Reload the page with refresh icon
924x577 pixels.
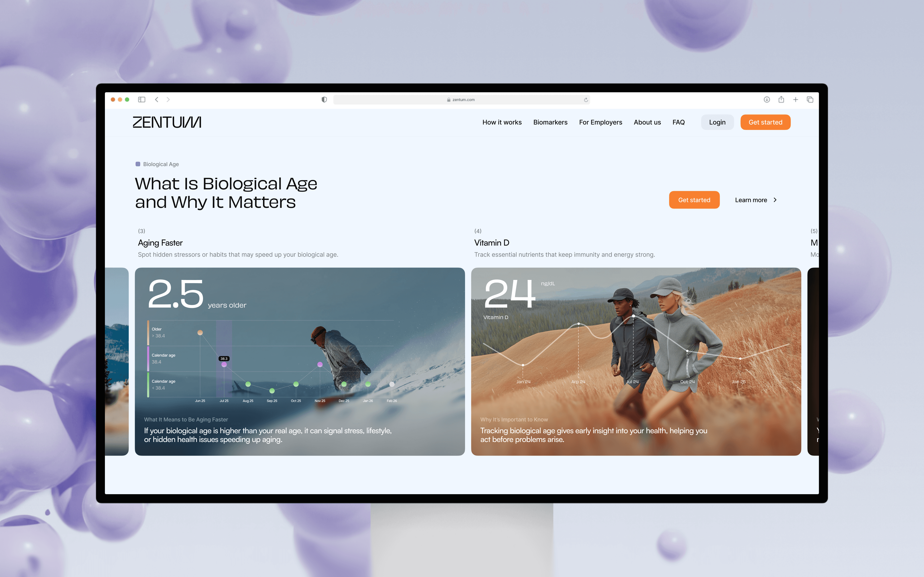click(x=586, y=100)
